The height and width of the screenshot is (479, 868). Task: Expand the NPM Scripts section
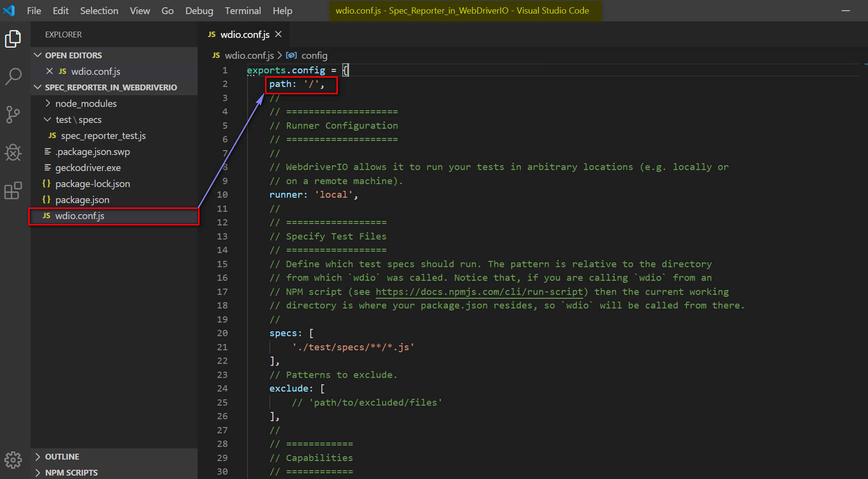coord(38,473)
